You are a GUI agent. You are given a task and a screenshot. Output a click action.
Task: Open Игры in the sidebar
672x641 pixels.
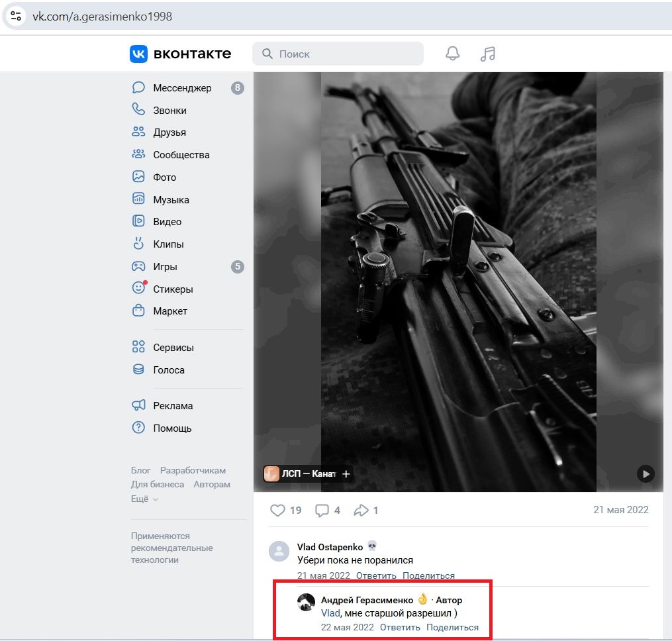tap(165, 267)
